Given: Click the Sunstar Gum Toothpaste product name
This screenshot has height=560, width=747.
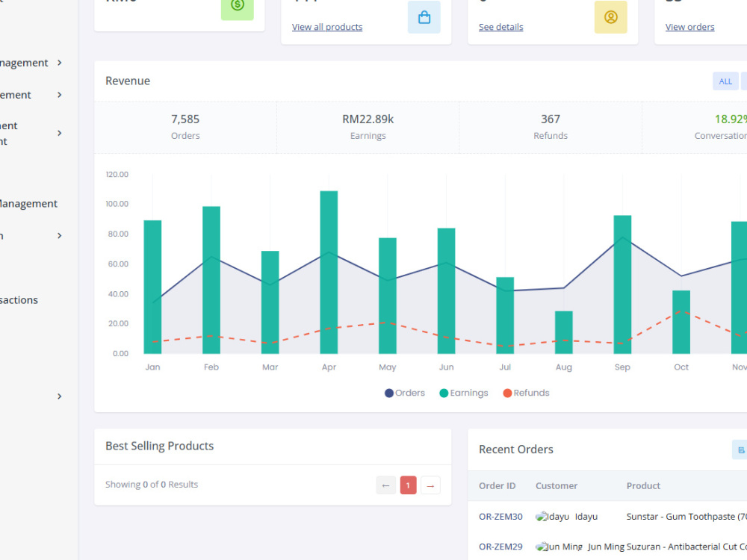Looking at the screenshot, I should pyautogui.click(x=686, y=517).
